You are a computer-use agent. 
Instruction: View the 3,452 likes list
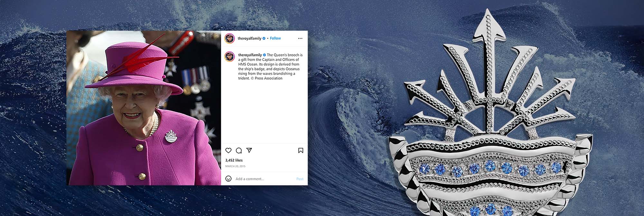point(234,160)
